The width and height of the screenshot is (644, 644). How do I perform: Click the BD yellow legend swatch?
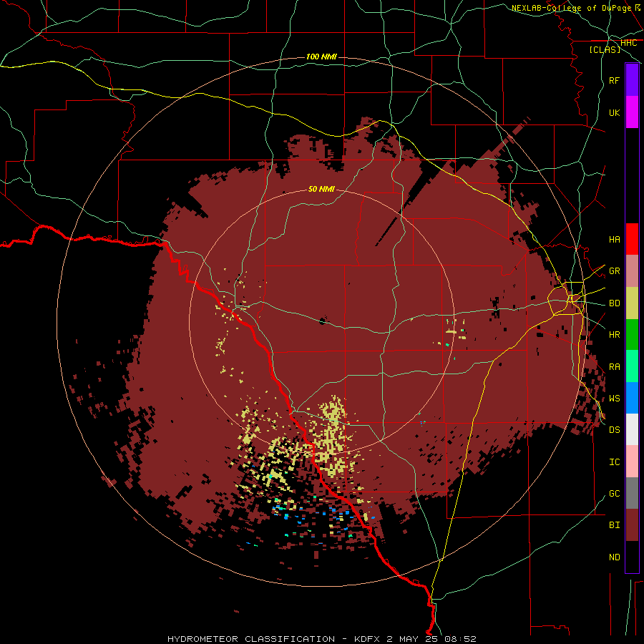point(632,303)
